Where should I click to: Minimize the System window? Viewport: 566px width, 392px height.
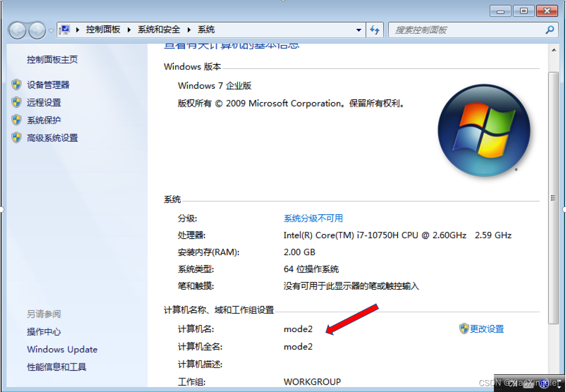pyautogui.click(x=501, y=11)
